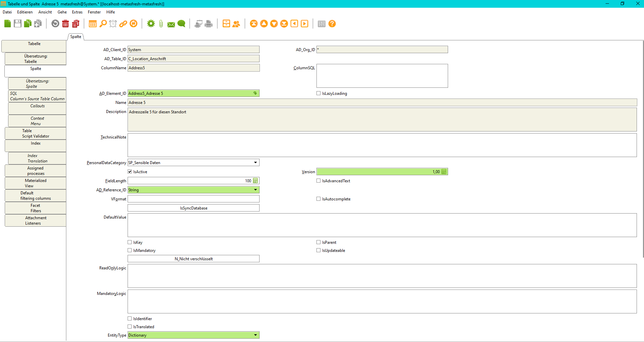Toggle the IsLazyLoading checkbox
644x342 pixels.
click(318, 93)
